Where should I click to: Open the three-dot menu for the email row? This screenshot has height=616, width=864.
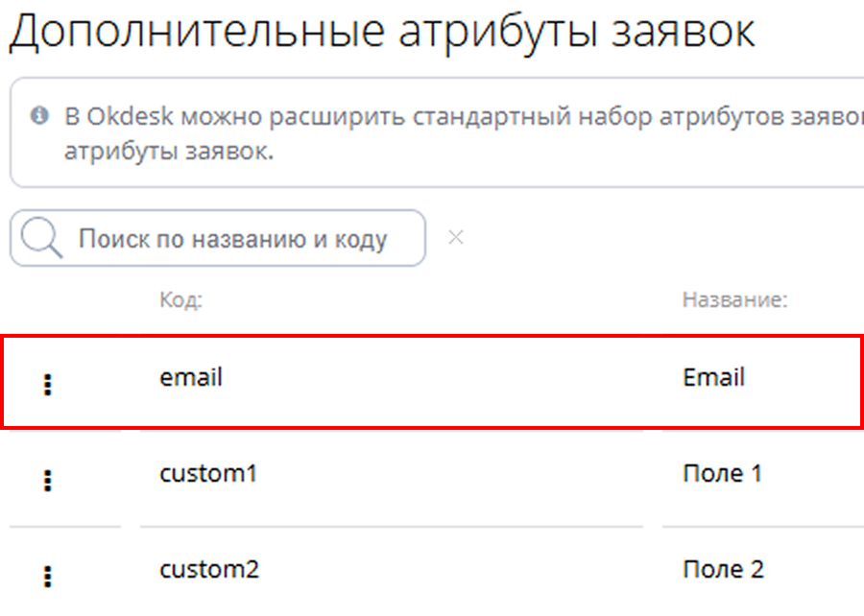48,385
